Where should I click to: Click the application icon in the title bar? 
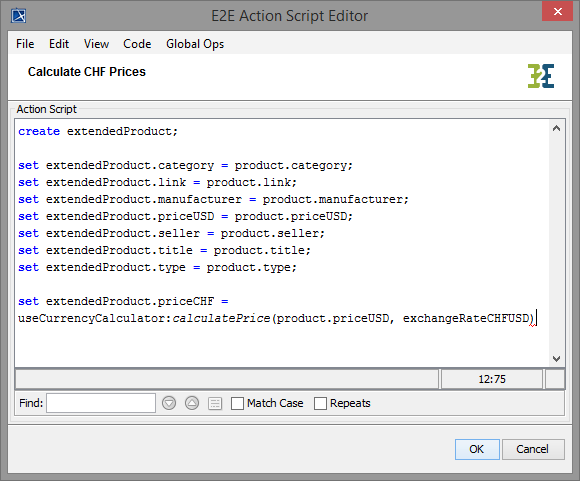point(18,16)
